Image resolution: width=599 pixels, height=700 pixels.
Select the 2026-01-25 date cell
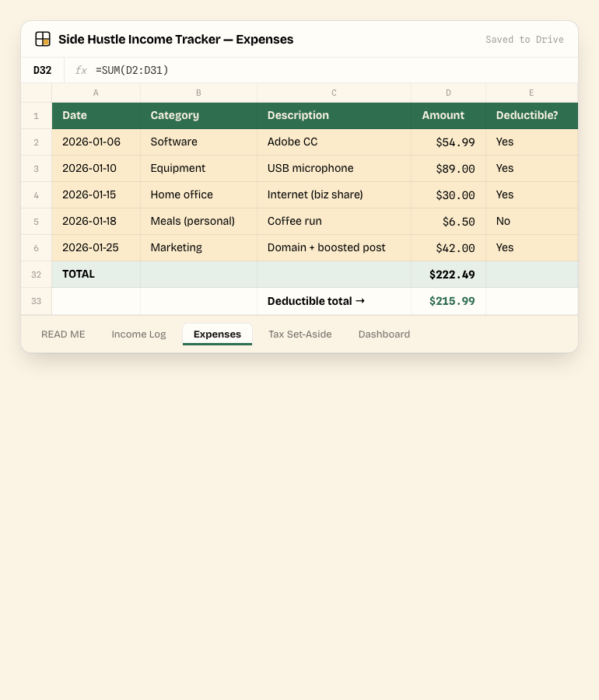click(96, 248)
